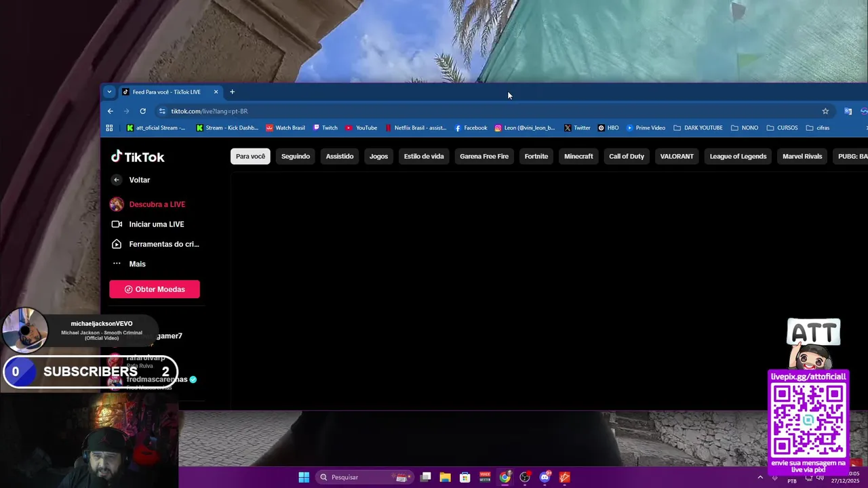Viewport: 868px width, 488px height.
Task: Select the Minecraft category chip
Action: 578,157
